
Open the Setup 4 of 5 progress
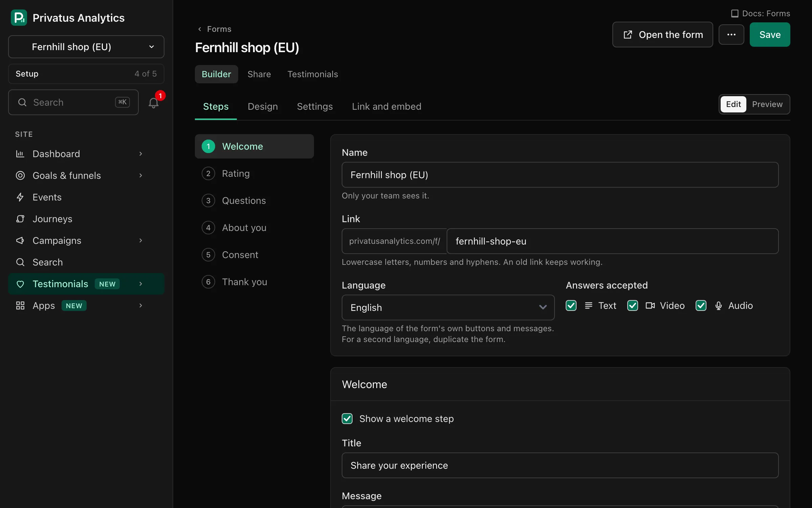[86, 74]
